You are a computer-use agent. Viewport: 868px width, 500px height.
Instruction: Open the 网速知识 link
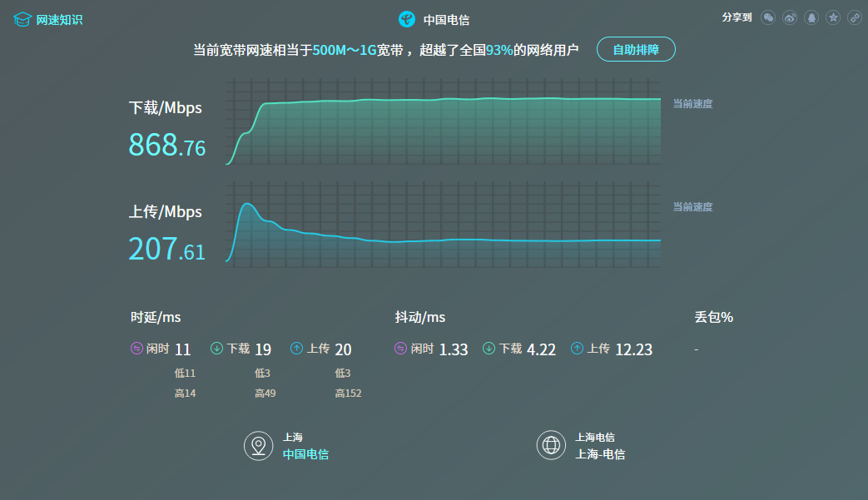[x=59, y=20]
